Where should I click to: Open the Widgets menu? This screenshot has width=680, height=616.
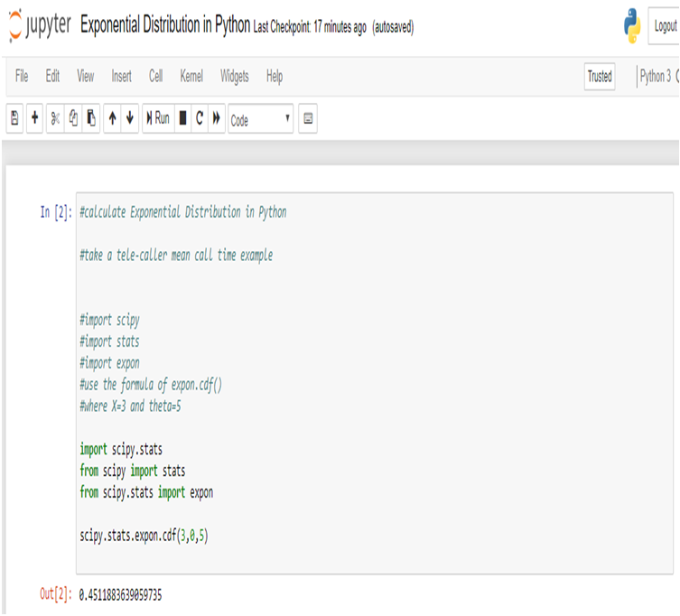(235, 77)
